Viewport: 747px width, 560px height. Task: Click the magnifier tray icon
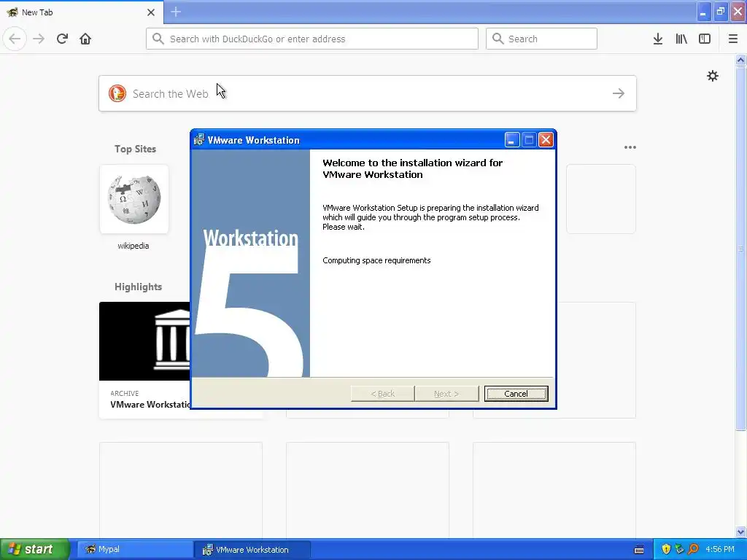[693, 549]
